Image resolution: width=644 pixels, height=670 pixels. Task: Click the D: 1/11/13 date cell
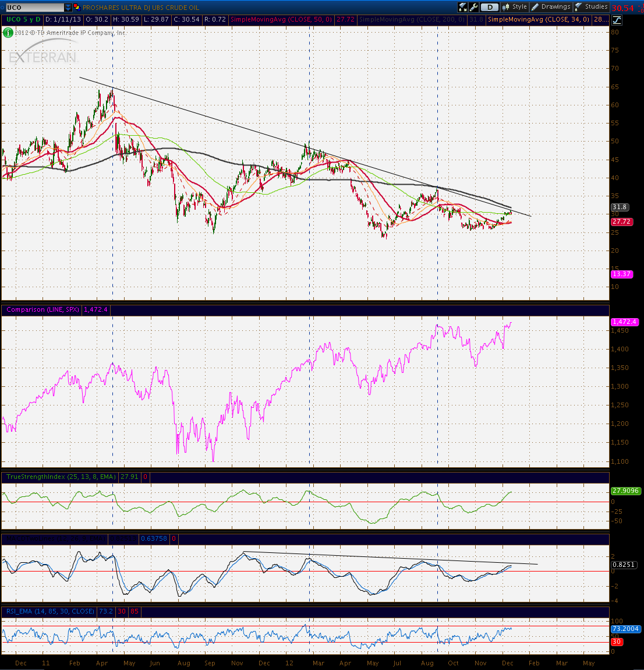click(63, 20)
